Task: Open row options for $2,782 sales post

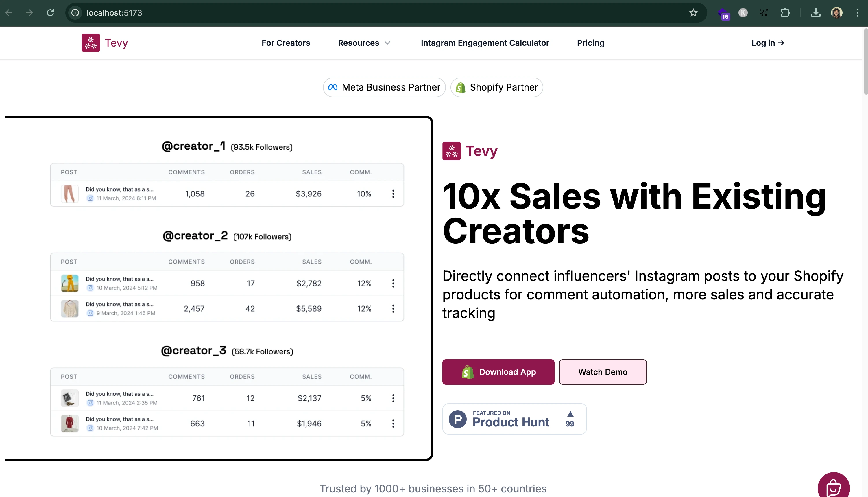Action: [x=393, y=283]
